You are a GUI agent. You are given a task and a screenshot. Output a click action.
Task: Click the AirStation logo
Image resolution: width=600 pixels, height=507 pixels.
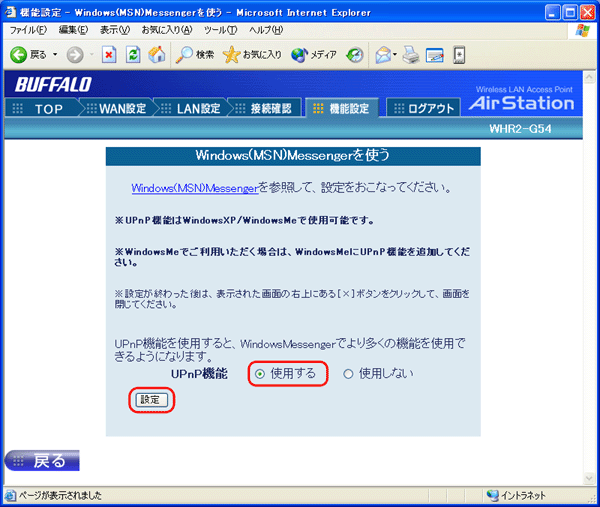click(522, 103)
